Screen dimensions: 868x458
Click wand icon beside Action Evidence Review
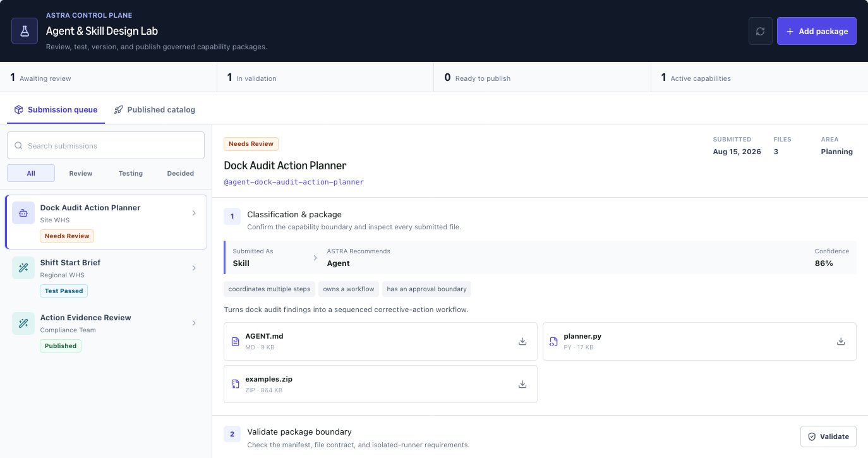(23, 323)
